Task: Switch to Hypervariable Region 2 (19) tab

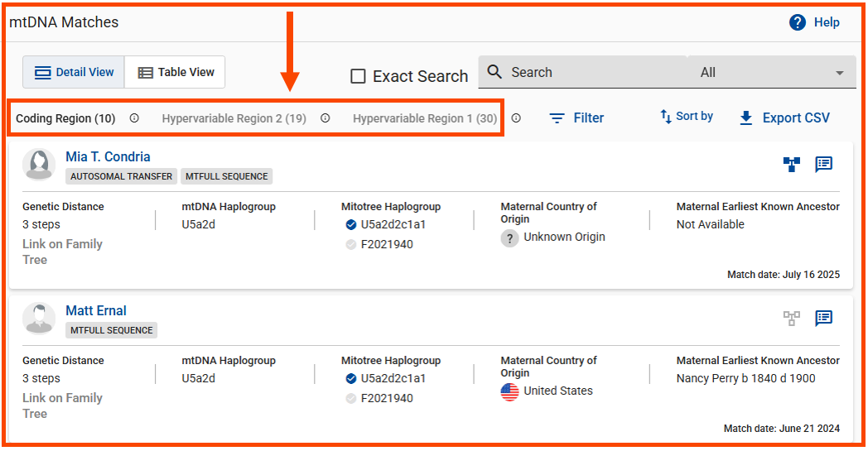Action: tap(234, 118)
